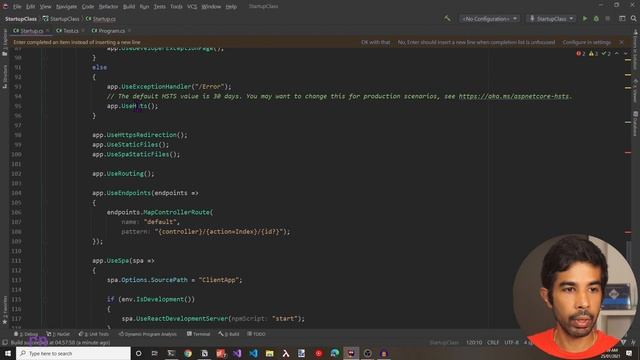Open the Run menu
640x360 pixels.
tap(144, 7)
